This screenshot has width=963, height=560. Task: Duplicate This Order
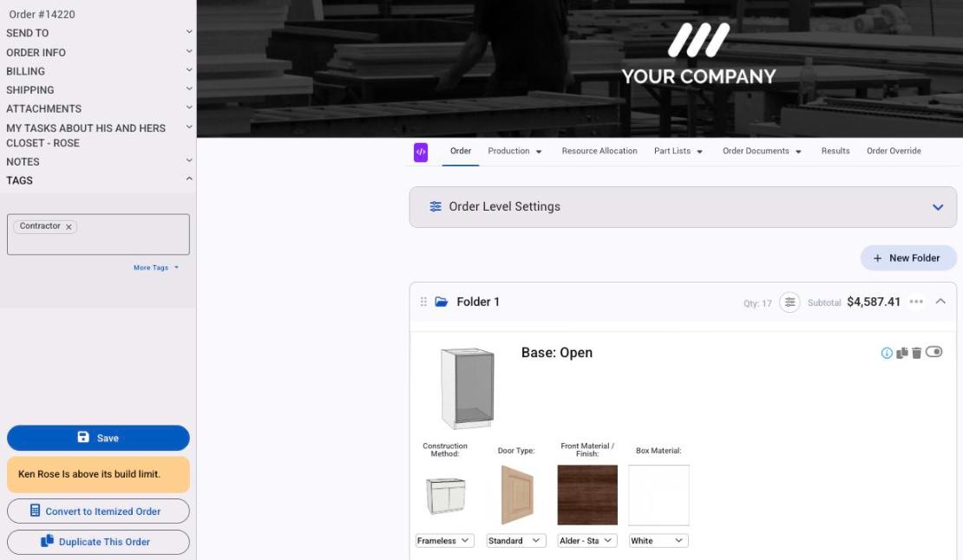pos(98,542)
